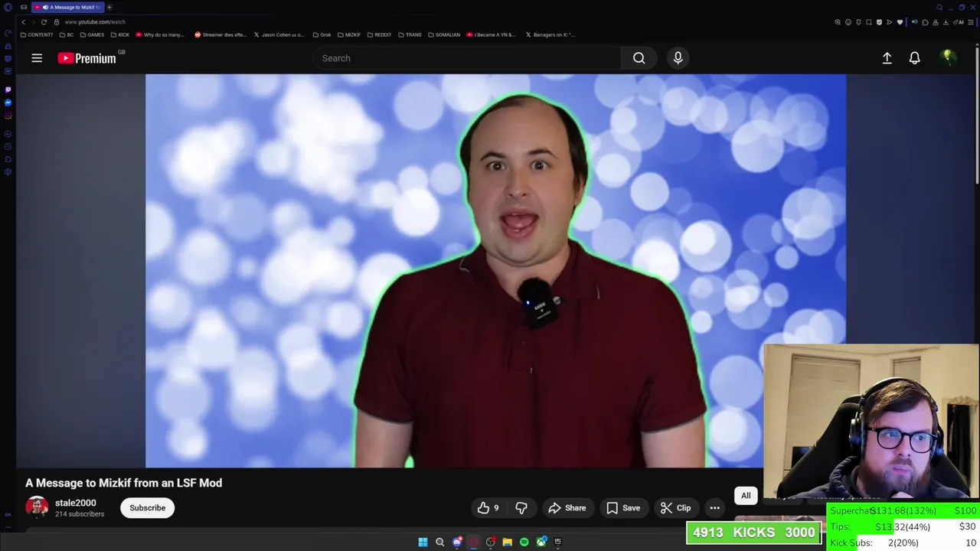Click the zoom magnifier toolbar icon
Viewport: 980px width, 551px height.
click(838, 22)
